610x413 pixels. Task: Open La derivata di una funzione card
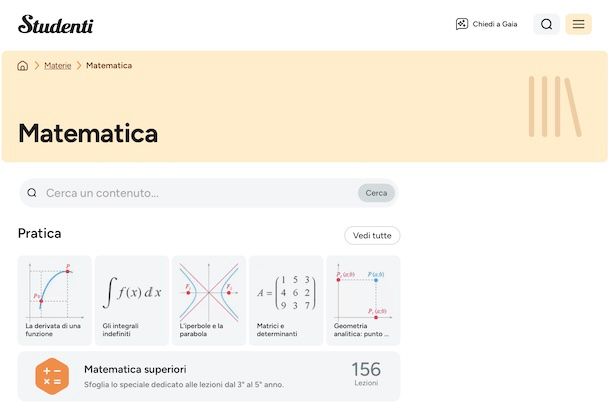point(54,300)
